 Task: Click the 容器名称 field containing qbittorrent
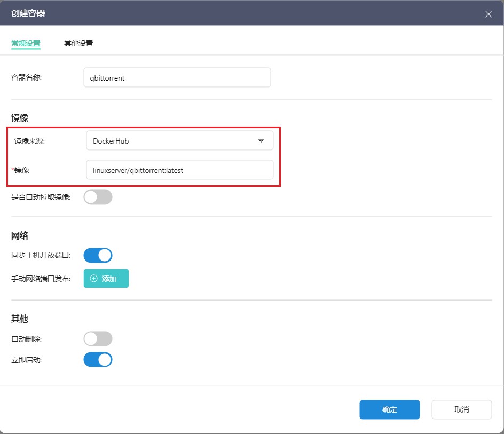[x=177, y=77]
